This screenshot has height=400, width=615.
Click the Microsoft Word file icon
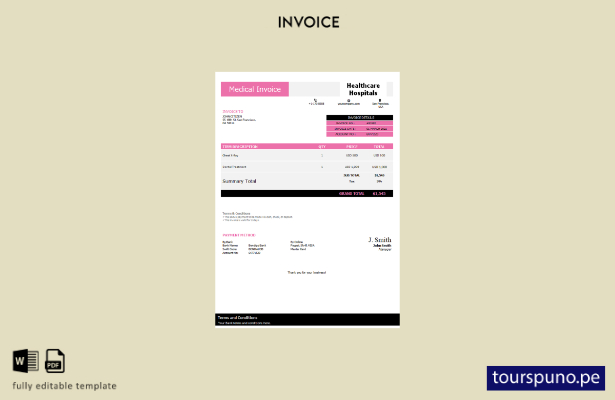[26, 361]
